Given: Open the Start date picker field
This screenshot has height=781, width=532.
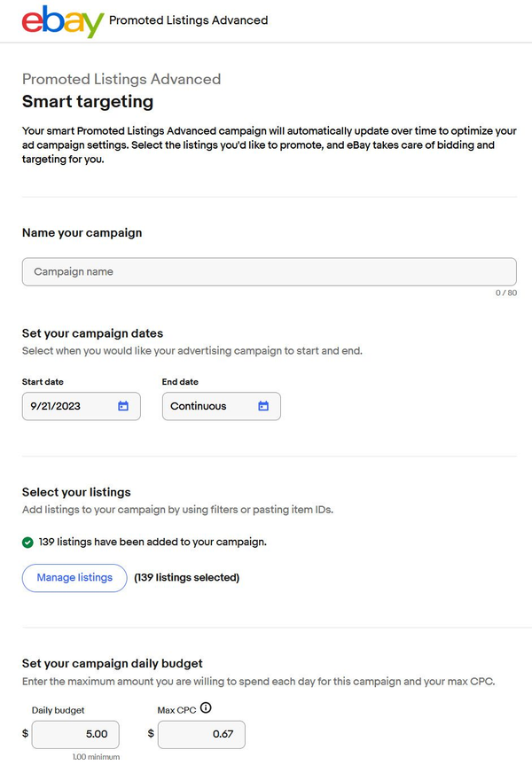Looking at the screenshot, I should coord(71,406).
